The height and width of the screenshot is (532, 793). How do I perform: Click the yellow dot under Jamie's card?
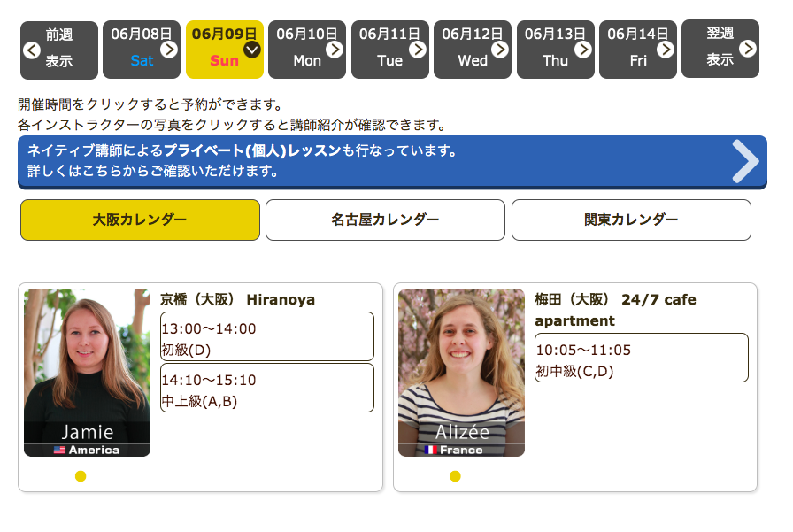81,476
